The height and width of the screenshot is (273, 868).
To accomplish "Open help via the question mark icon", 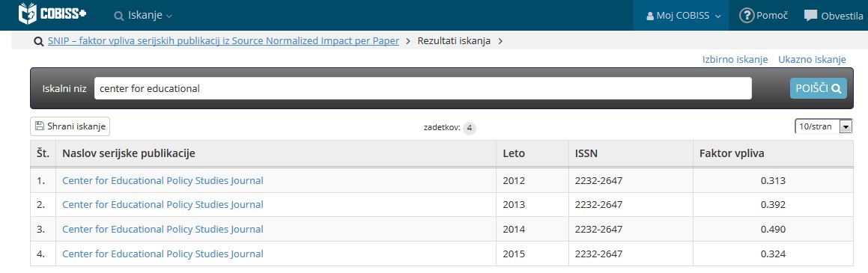I will [x=747, y=16].
